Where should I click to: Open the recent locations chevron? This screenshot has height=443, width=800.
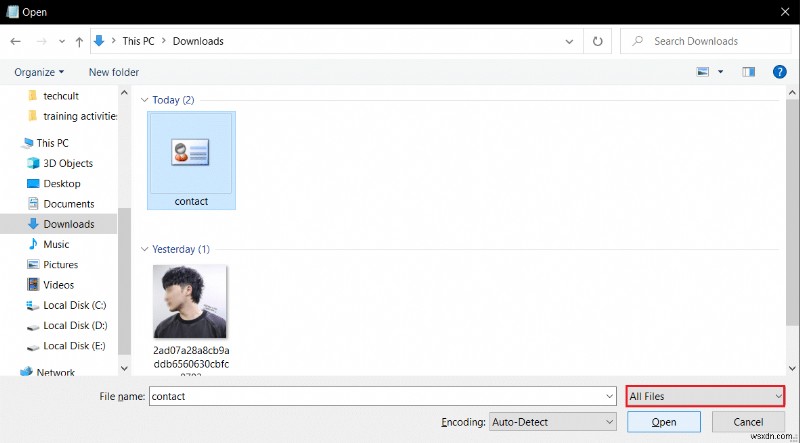[x=62, y=42]
